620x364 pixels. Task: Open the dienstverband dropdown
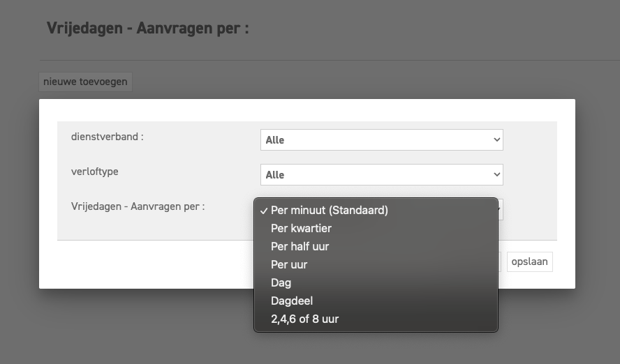[x=381, y=139]
